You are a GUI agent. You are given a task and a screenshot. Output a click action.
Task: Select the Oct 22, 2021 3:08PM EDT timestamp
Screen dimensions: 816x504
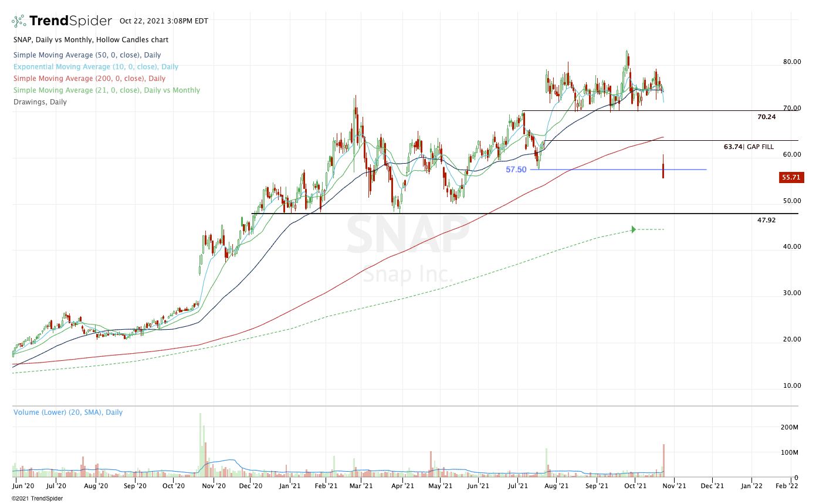coord(164,21)
